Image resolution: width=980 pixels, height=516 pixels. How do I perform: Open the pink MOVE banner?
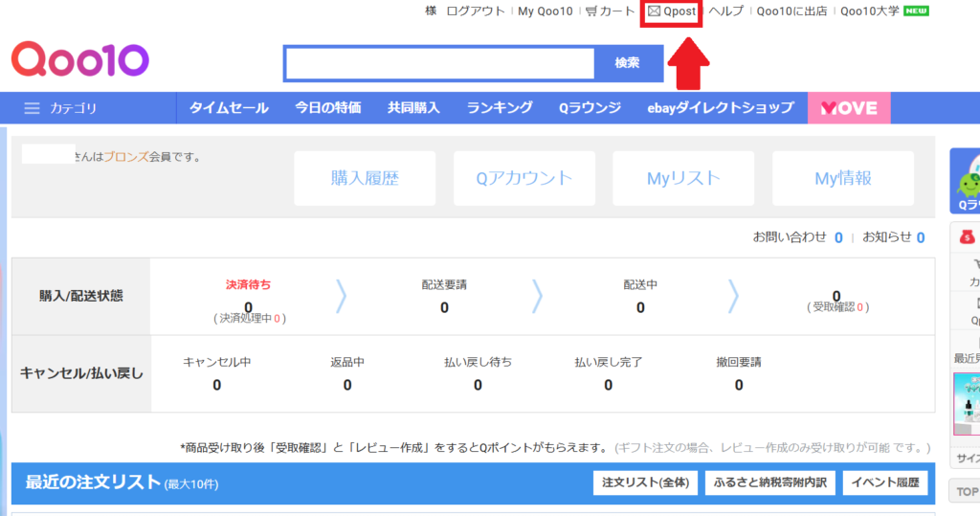[x=849, y=108]
